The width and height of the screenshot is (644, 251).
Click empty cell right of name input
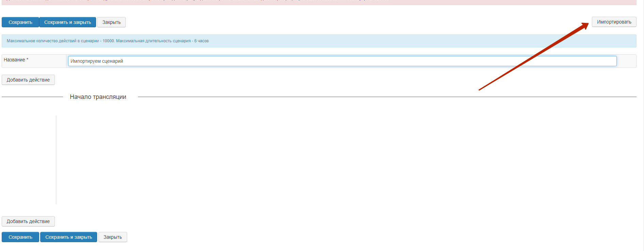pos(626,61)
